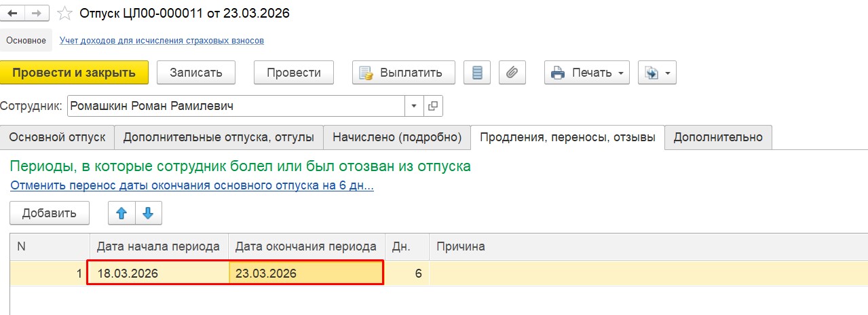Switch to Основной отпуск tab

[57, 137]
